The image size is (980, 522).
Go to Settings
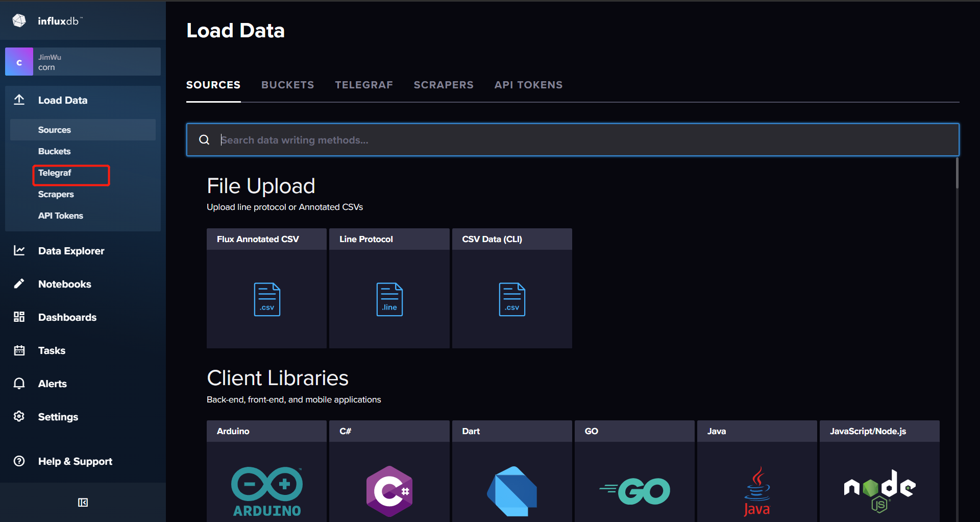pyautogui.click(x=58, y=417)
